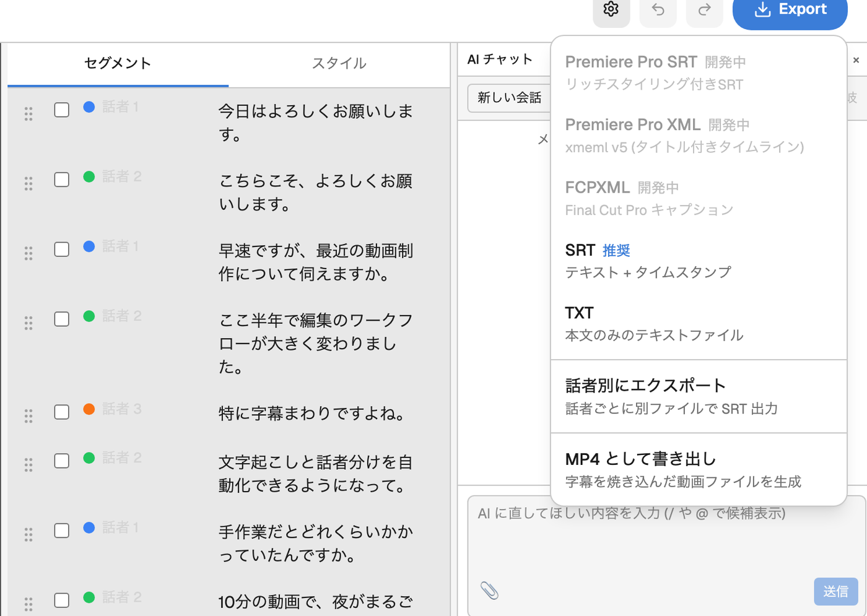Screen dimensions: 867x616
Task: Select FCPXML menu item
Action: pyautogui.click(x=699, y=198)
